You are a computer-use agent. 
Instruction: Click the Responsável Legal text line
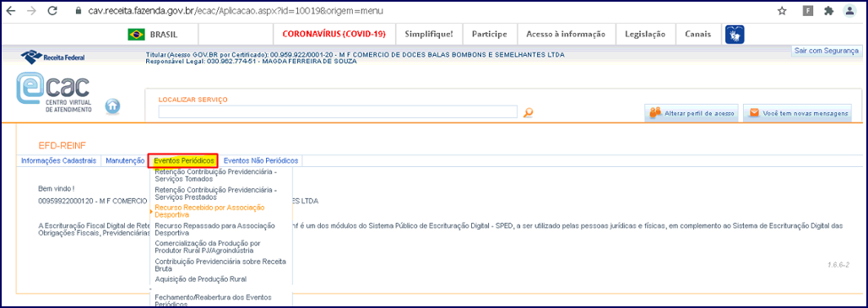[x=251, y=62]
